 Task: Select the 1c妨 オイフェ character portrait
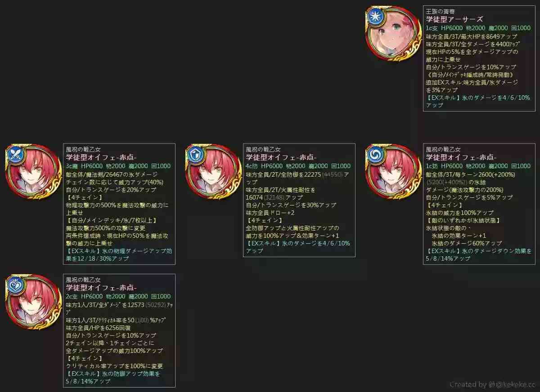tap(393, 172)
